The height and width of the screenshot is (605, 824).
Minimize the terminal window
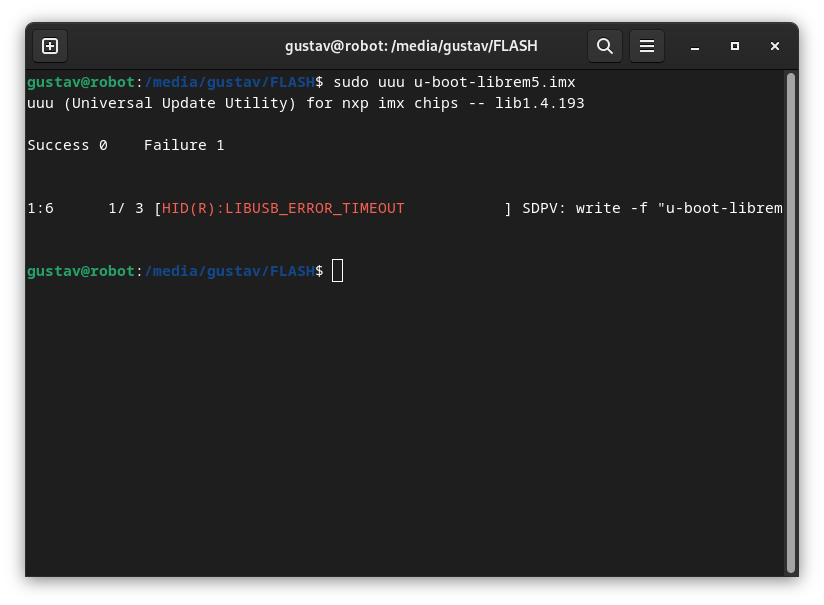695,46
